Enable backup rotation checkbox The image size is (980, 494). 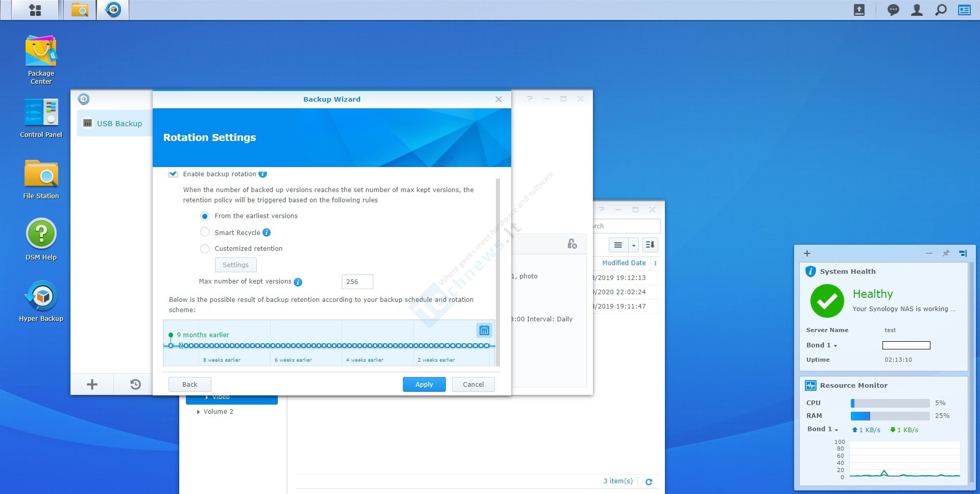(173, 174)
